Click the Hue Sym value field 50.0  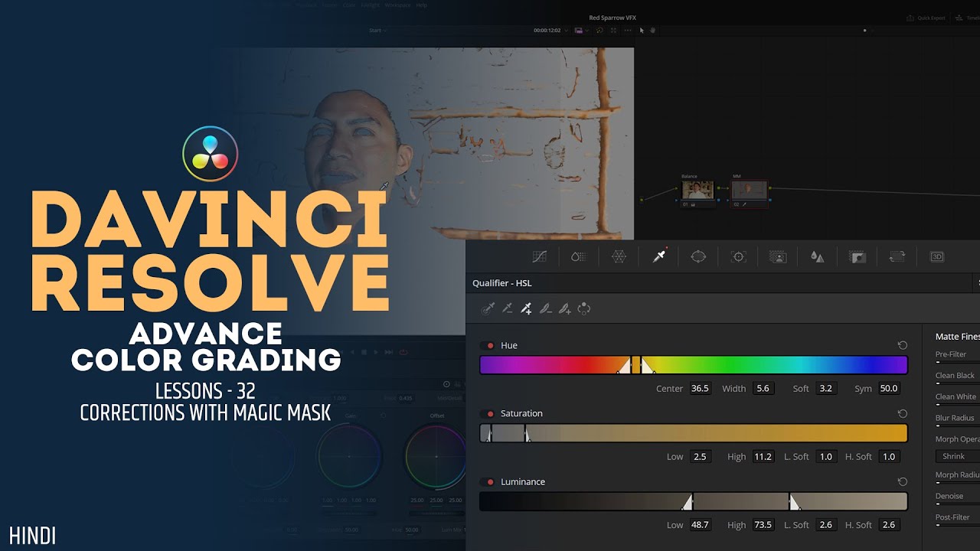click(x=889, y=388)
